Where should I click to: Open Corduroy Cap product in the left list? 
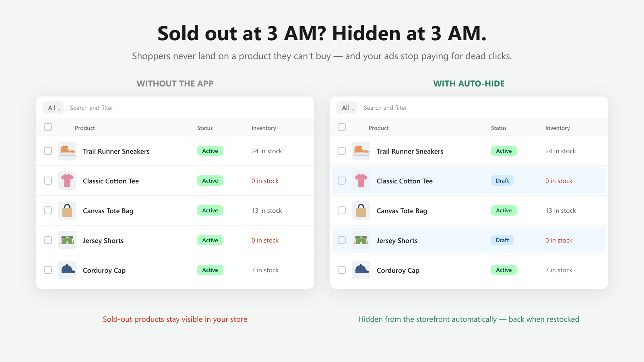(x=104, y=270)
